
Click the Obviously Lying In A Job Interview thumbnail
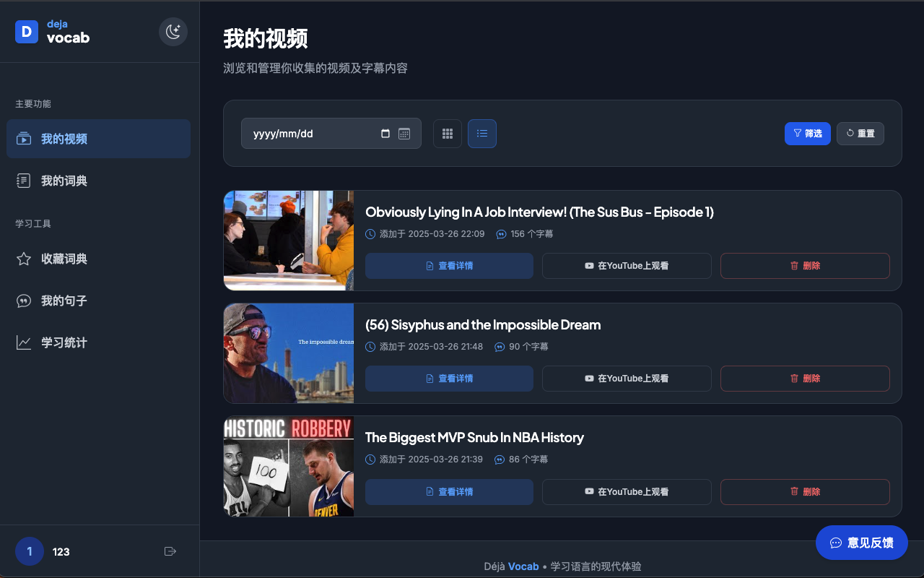289,241
